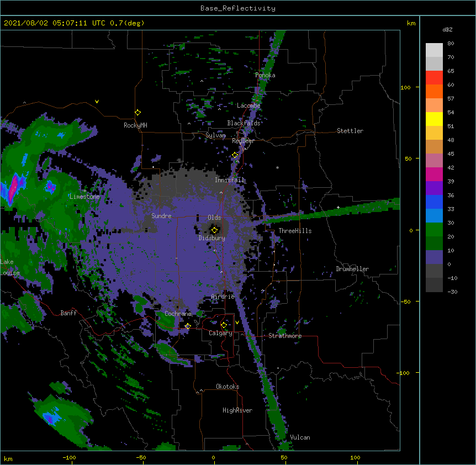Click the 65 value in dBZ legend
The height and width of the screenshot is (465, 476).
tap(451, 71)
